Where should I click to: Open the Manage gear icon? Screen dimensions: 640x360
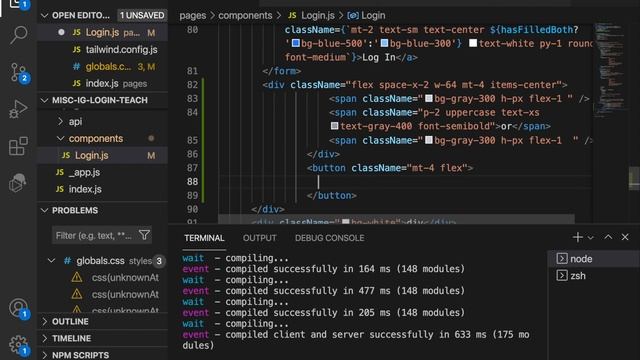point(18,345)
